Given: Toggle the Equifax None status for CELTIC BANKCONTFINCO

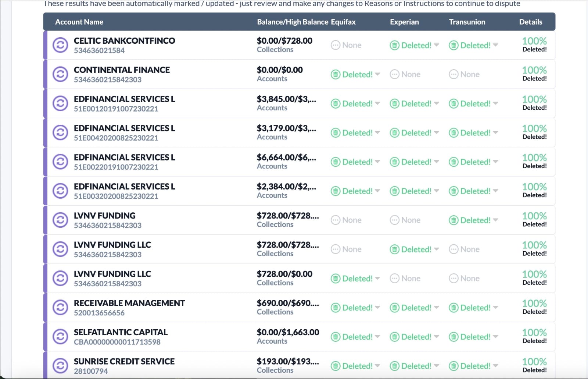Looking at the screenshot, I should [346, 45].
